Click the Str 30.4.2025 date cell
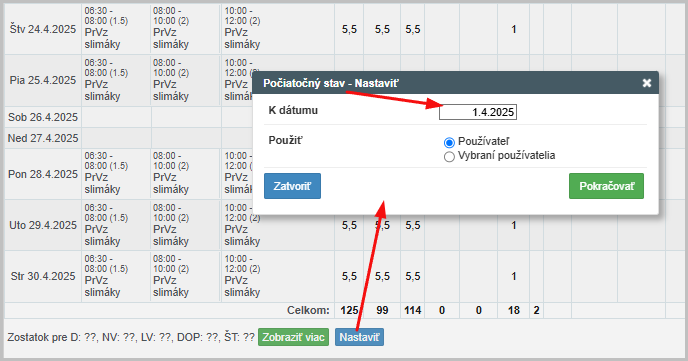This screenshot has height=361, width=688. click(x=43, y=276)
